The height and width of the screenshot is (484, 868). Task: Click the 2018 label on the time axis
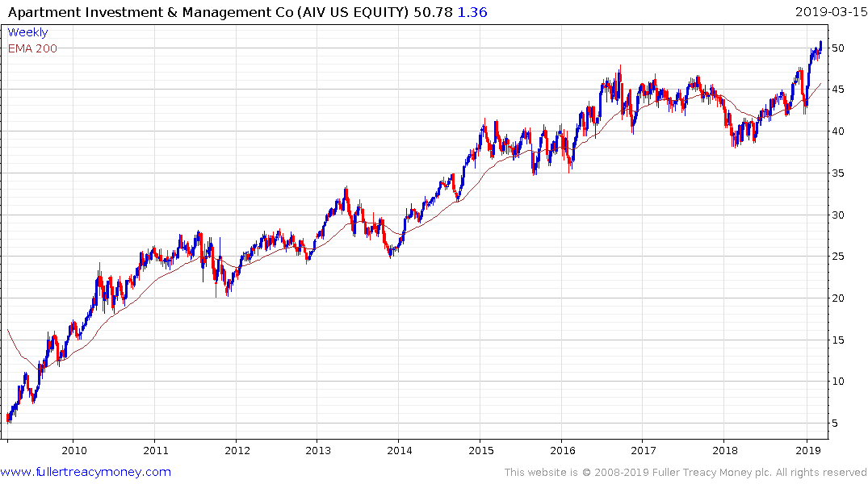[725, 450]
